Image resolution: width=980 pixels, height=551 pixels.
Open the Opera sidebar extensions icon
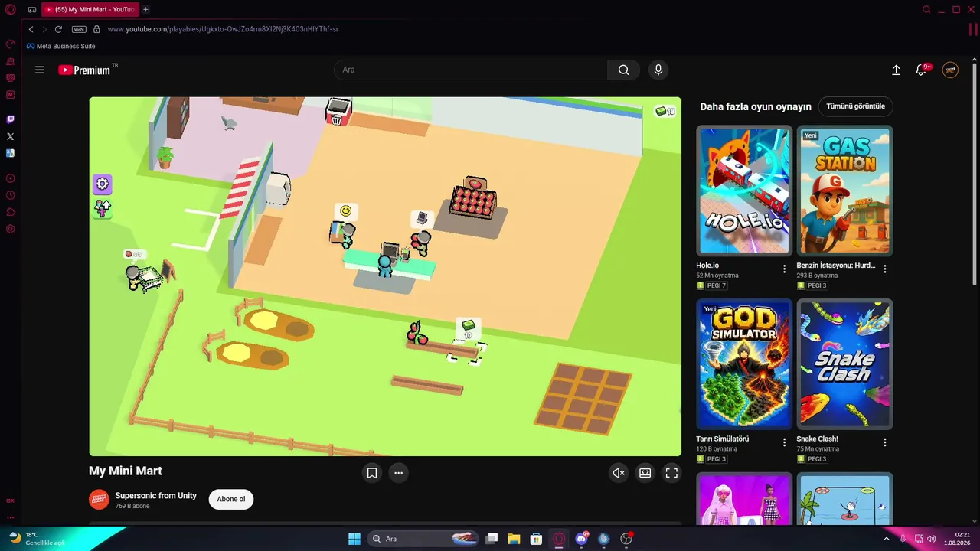coord(10,212)
